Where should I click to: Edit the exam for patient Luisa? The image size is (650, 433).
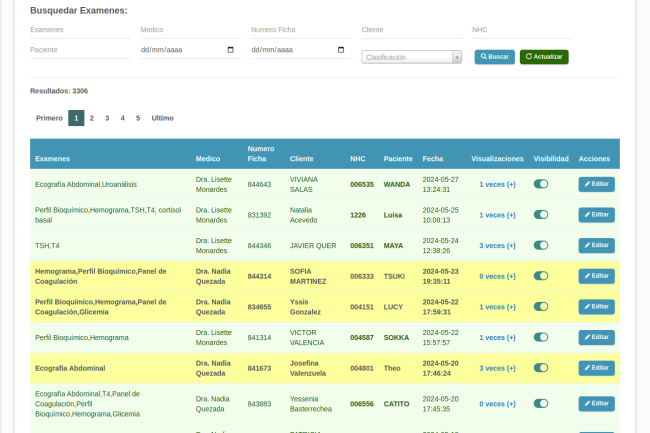coord(596,215)
